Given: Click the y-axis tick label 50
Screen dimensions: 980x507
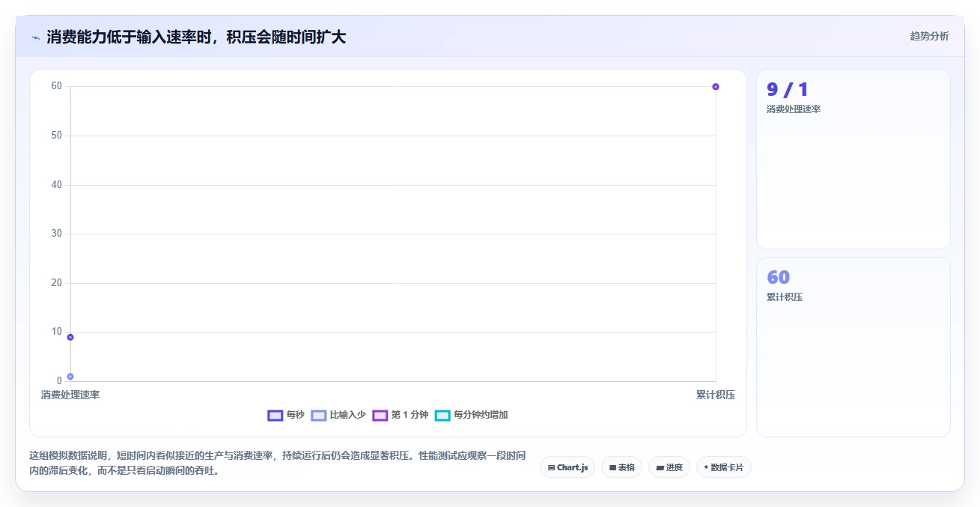Looking at the screenshot, I should pyautogui.click(x=56, y=136).
